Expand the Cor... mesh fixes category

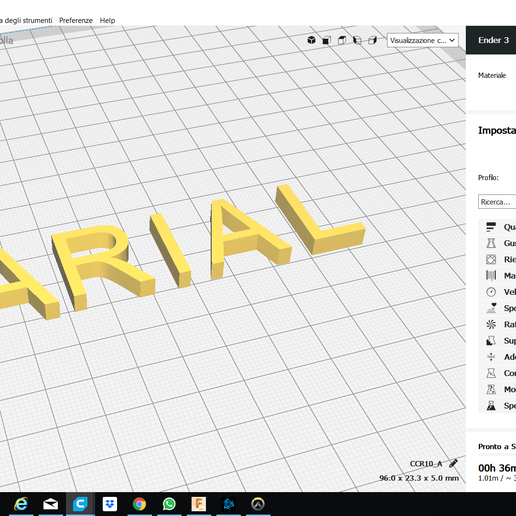498,373
